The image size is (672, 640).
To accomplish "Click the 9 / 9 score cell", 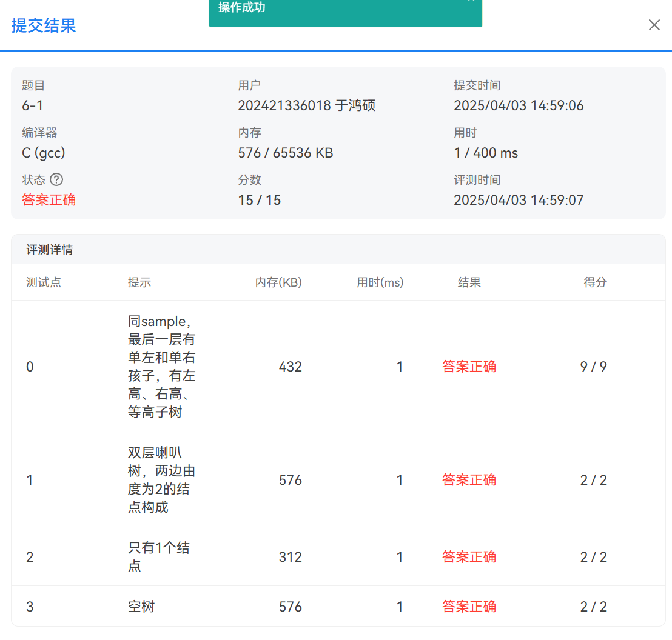I will tap(593, 367).
